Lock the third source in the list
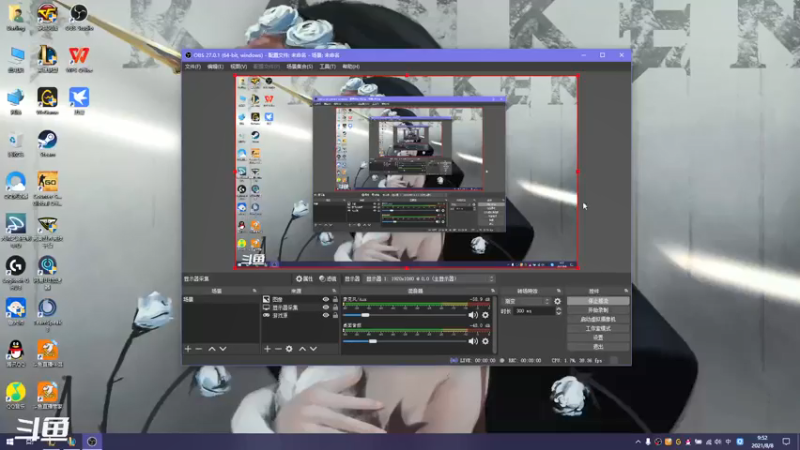This screenshot has width=800, height=450. [335, 315]
